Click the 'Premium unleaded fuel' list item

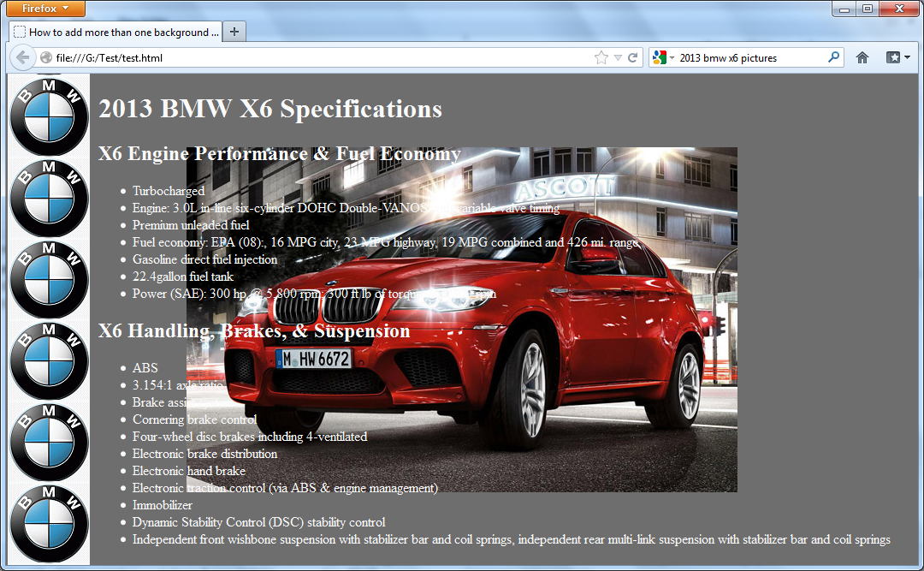click(191, 225)
